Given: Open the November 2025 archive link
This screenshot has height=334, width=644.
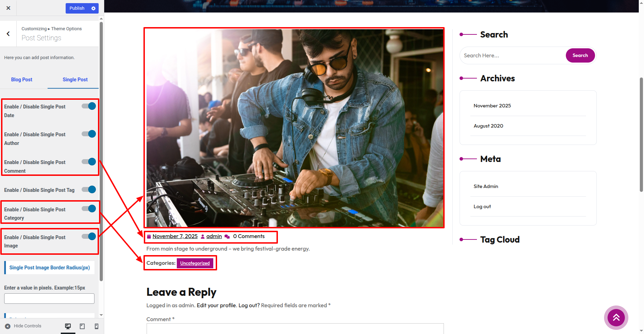Looking at the screenshot, I should (x=492, y=106).
